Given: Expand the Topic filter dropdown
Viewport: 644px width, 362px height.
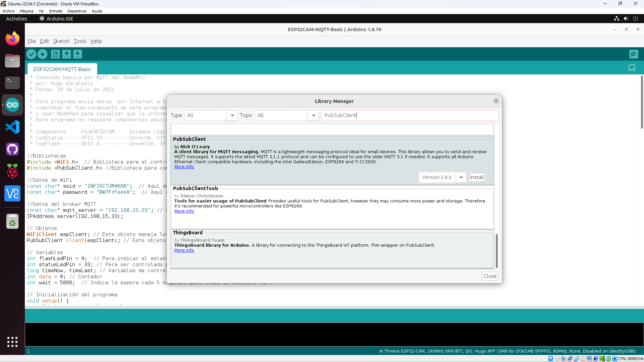Looking at the screenshot, I should click(x=313, y=115).
